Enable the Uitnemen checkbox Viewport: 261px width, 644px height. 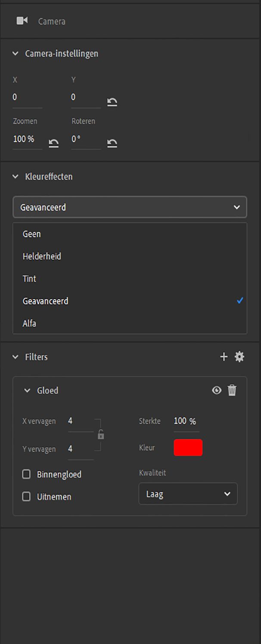click(x=27, y=497)
